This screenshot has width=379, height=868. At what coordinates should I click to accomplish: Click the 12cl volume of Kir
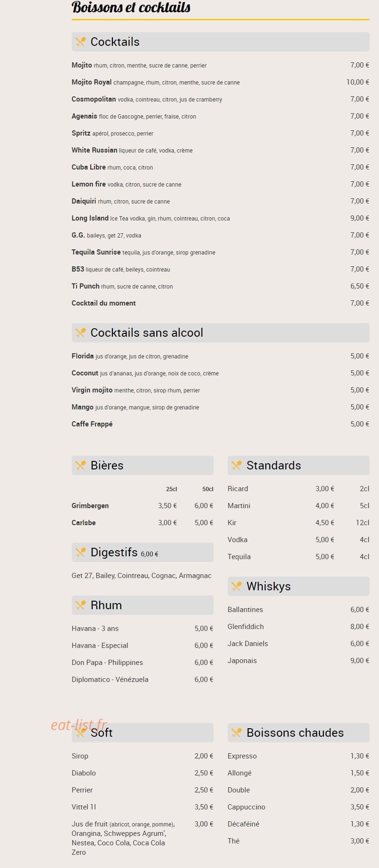(x=362, y=523)
